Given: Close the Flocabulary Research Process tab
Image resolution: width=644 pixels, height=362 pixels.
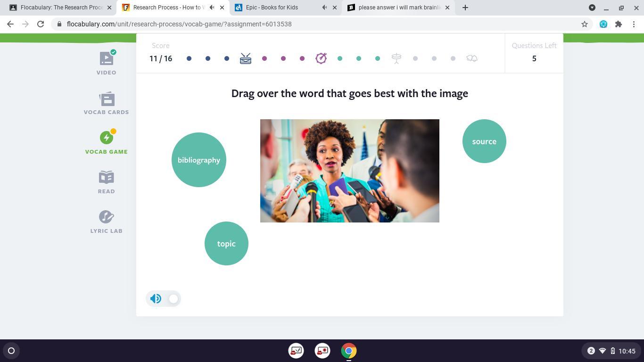Looking at the screenshot, I should click(x=109, y=8).
